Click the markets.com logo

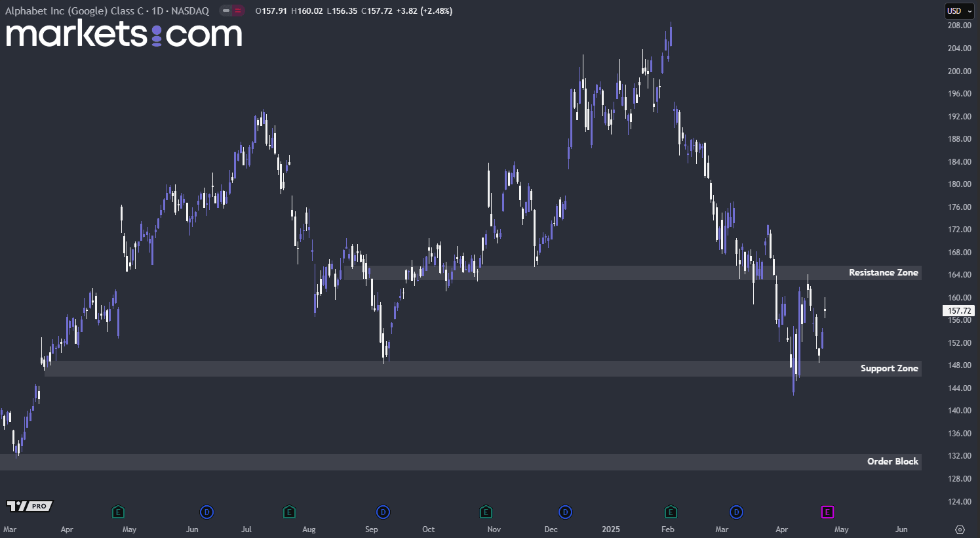point(124,33)
